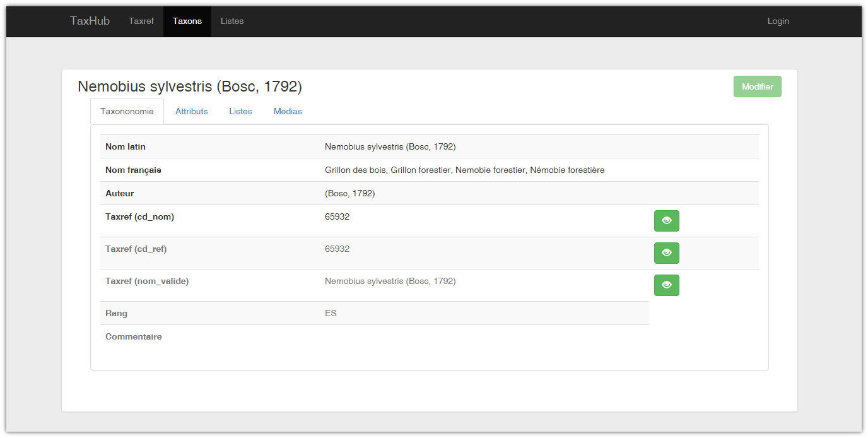Open the Login link
This screenshot has width=868, height=438.
(778, 21)
